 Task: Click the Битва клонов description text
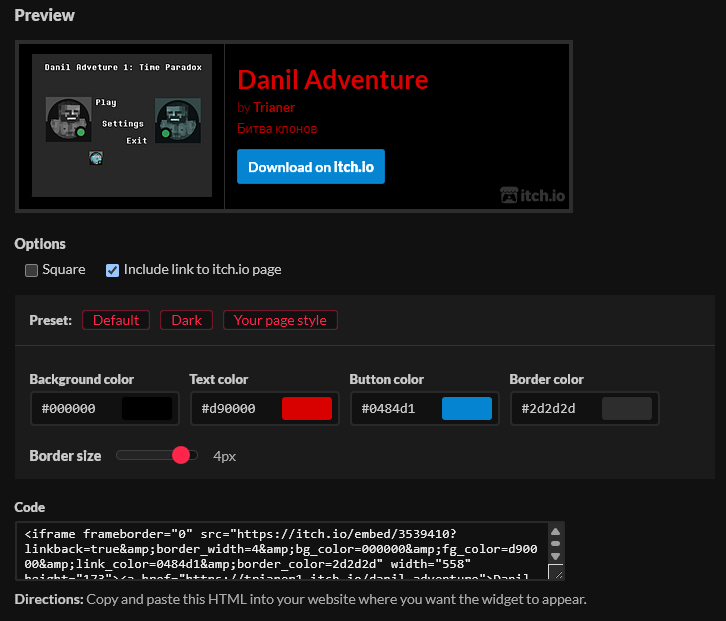pos(277,128)
